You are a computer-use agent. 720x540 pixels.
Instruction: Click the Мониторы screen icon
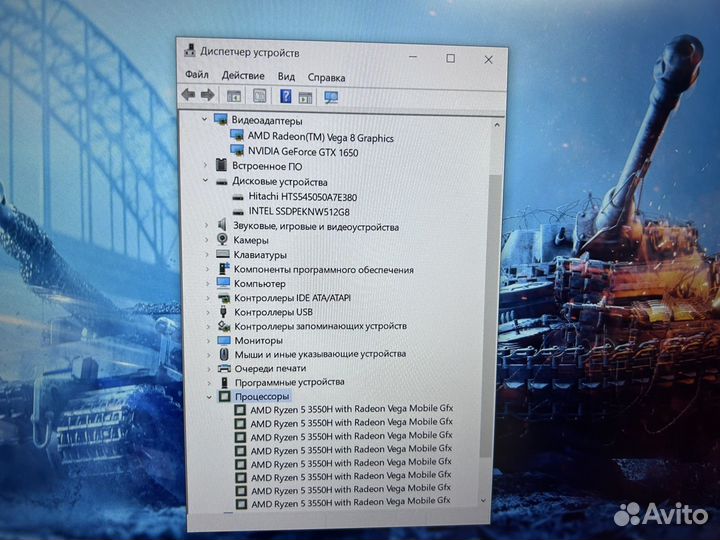click(x=224, y=340)
